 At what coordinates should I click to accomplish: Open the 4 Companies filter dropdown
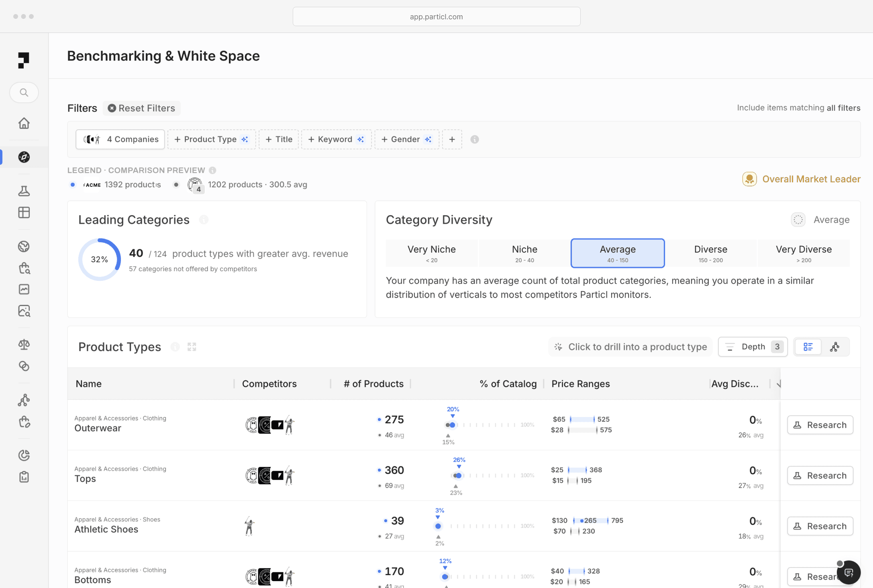(x=120, y=139)
